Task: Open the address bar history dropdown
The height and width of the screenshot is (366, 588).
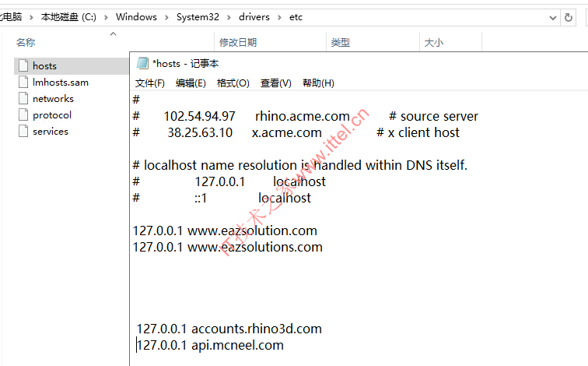Action: [552, 18]
